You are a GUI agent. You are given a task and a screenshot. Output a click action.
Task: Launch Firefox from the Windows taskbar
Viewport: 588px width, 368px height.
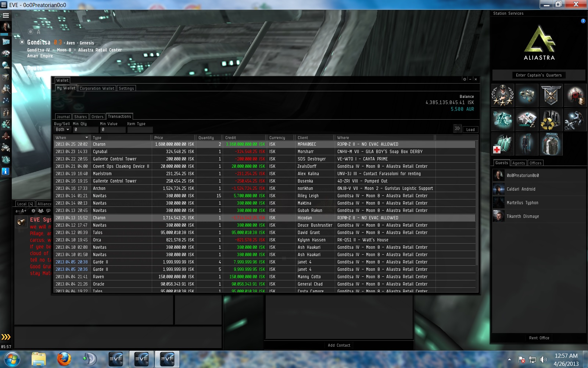[x=64, y=359]
